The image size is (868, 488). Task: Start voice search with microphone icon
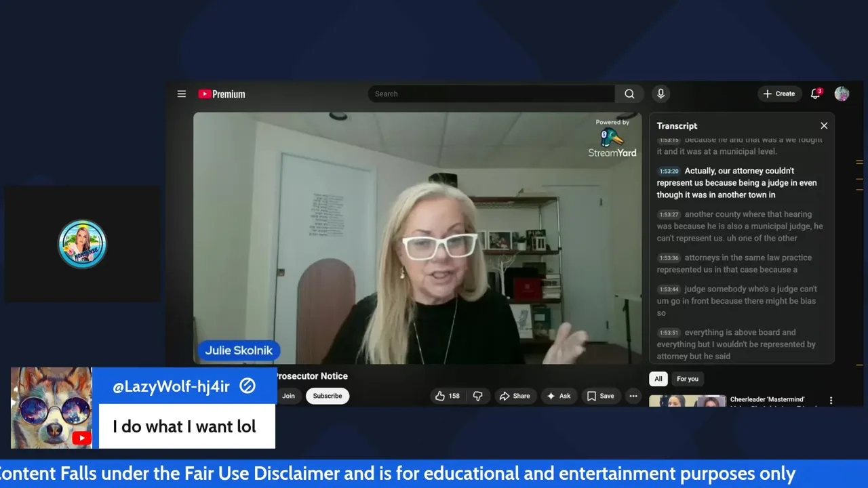click(x=660, y=94)
